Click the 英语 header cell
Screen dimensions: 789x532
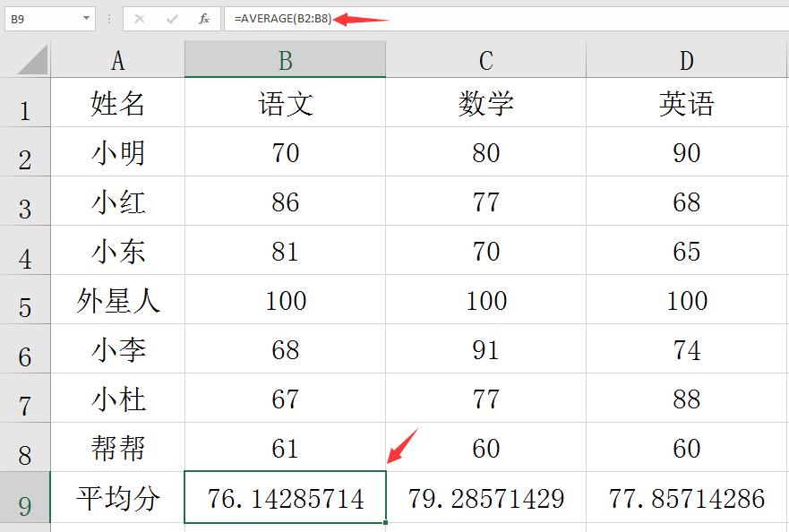click(x=686, y=103)
